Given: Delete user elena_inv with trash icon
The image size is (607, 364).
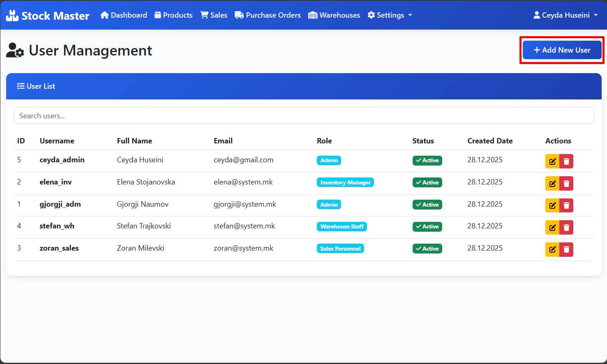Looking at the screenshot, I should (566, 184).
